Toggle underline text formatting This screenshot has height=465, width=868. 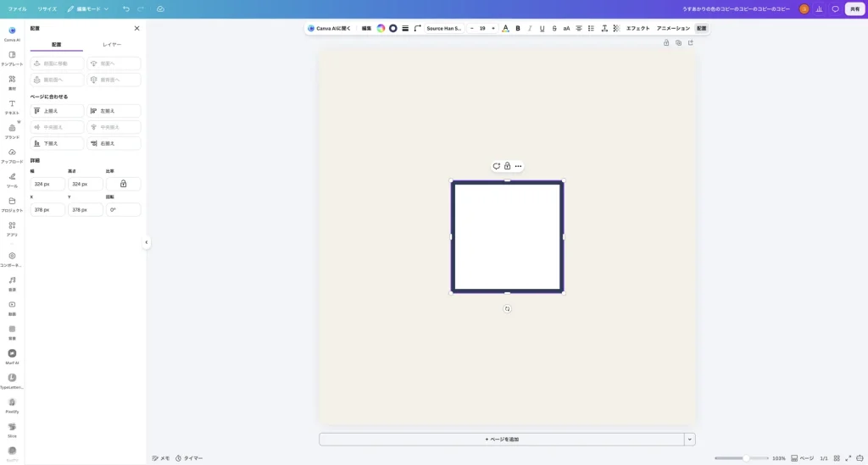point(542,28)
